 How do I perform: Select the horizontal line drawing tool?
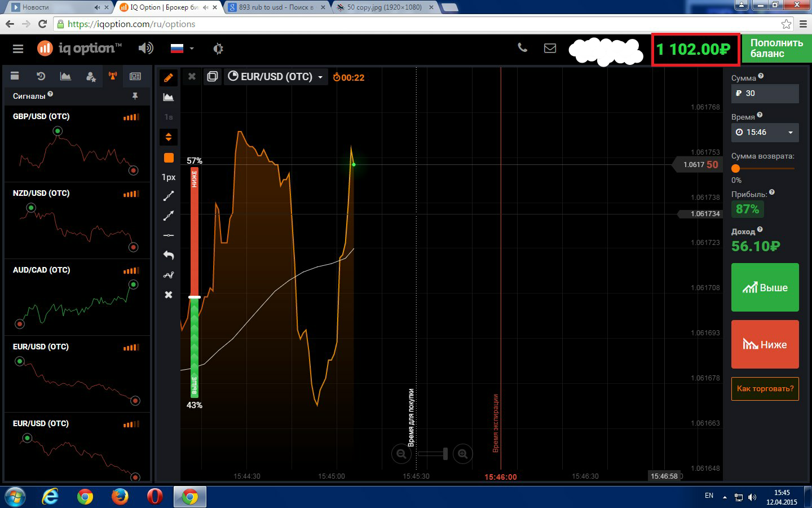(169, 235)
